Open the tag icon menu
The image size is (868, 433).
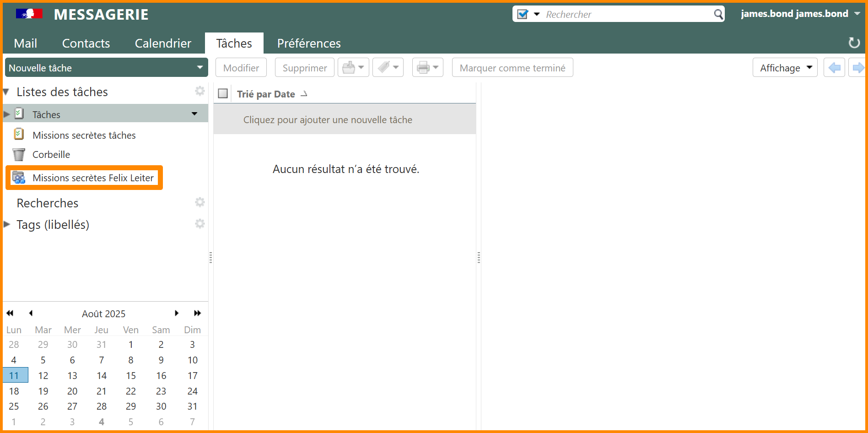click(388, 68)
